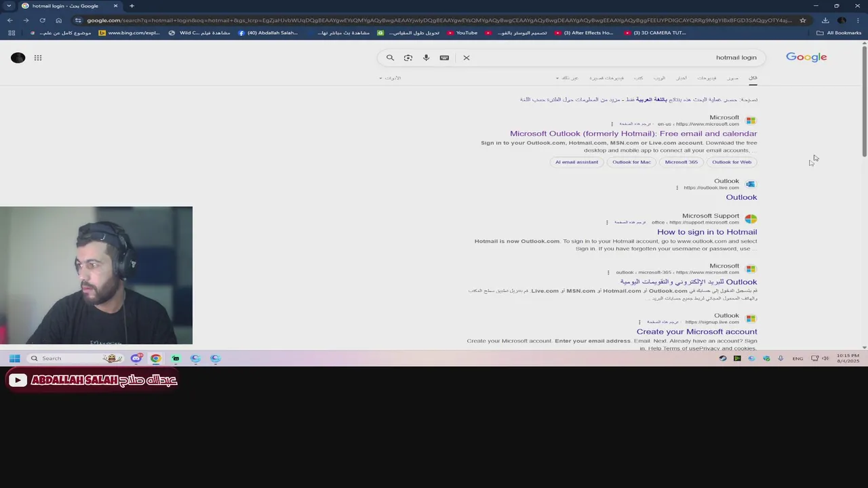The height and width of the screenshot is (488, 868).
Task: Open the Steam icon in the system tray
Action: 723,359
